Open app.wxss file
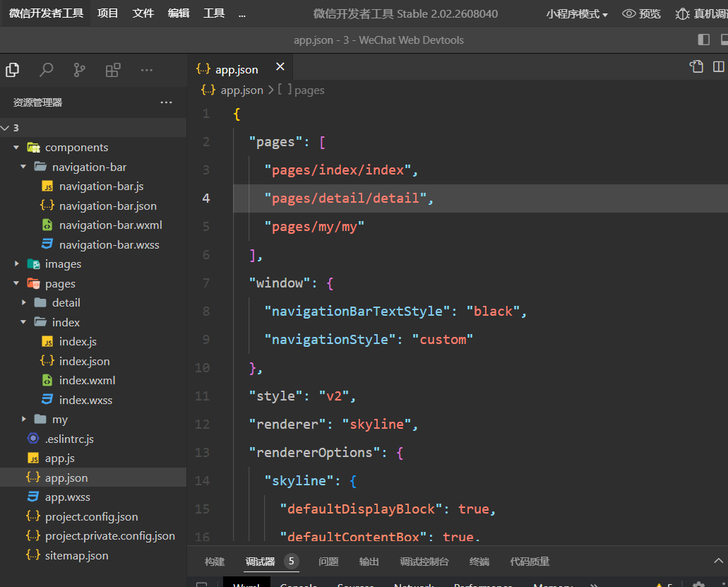The image size is (728, 587). (x=93, y=497)
